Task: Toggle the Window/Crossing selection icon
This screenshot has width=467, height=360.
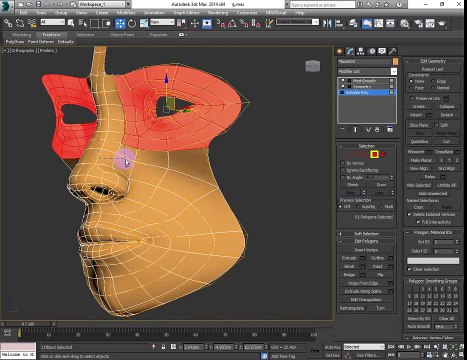Action: coord(106,23)
